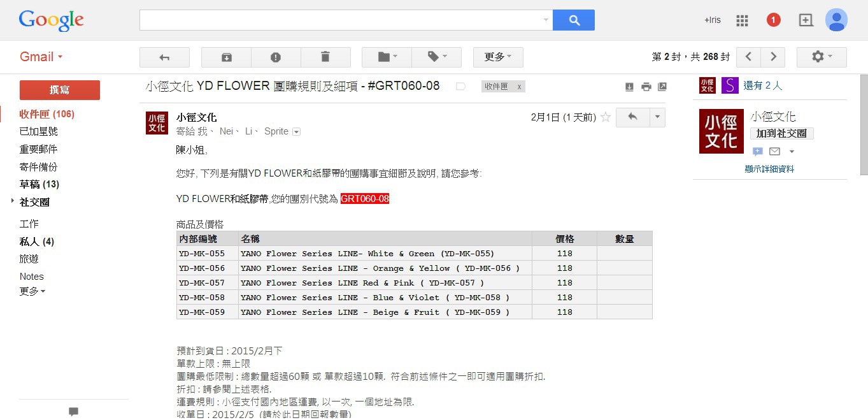Click the 小徑文化 sender avatar in message
This screenshot has width=868, height=420.
[x=157, y=123]
